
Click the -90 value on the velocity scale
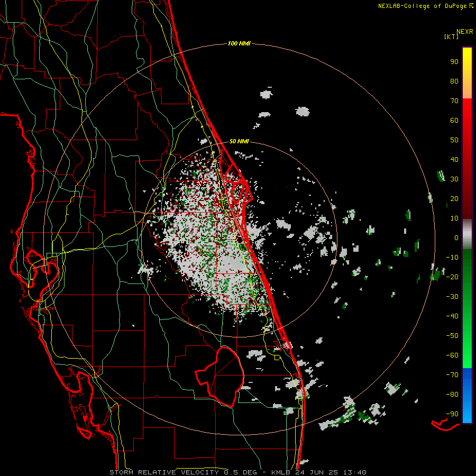coord(452,414)
